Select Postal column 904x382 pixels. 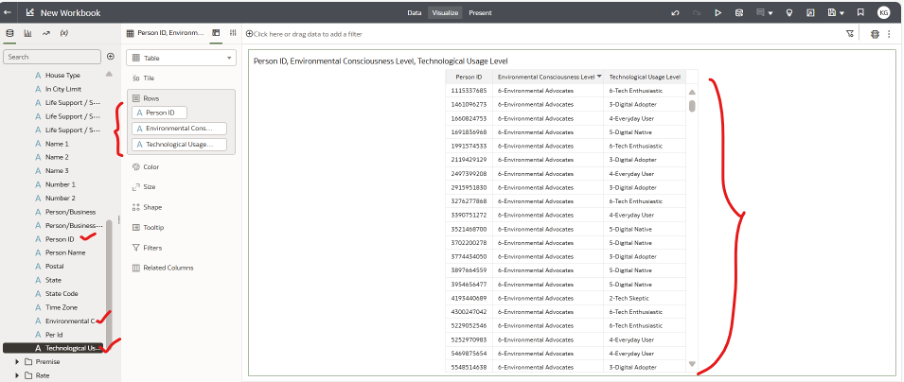(54, 267)
